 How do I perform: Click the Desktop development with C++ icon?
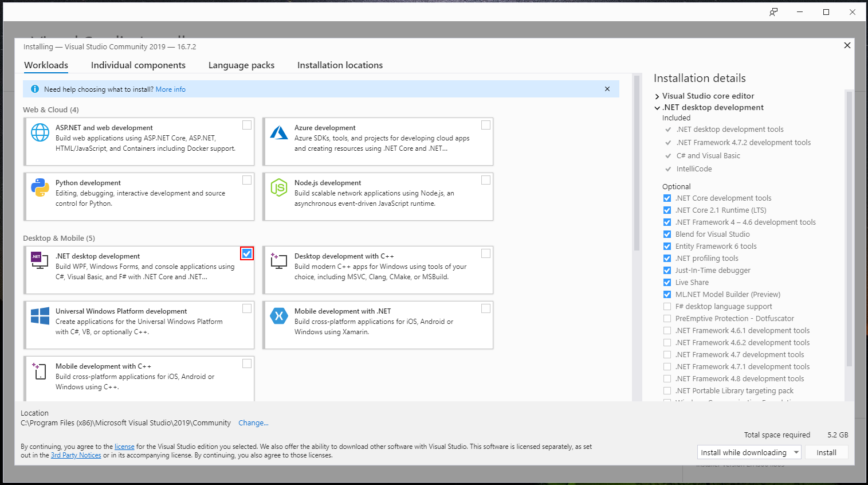pos(279,260)
